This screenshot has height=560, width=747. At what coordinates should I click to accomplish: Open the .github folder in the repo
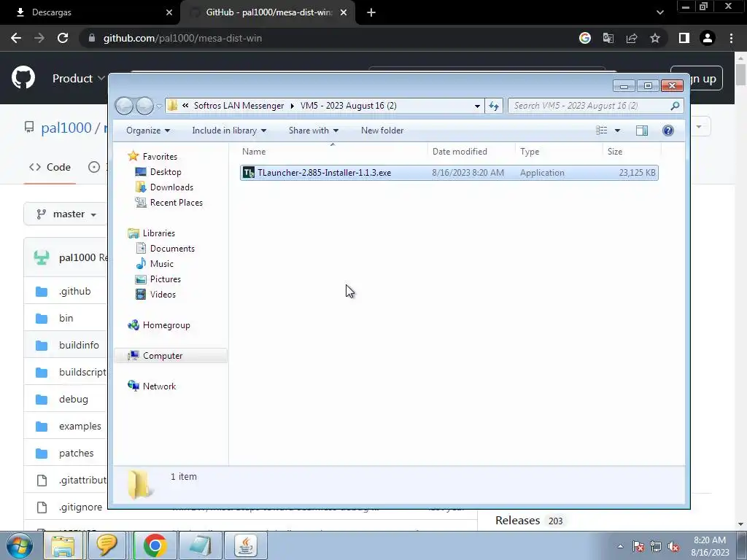coord(75,292)
